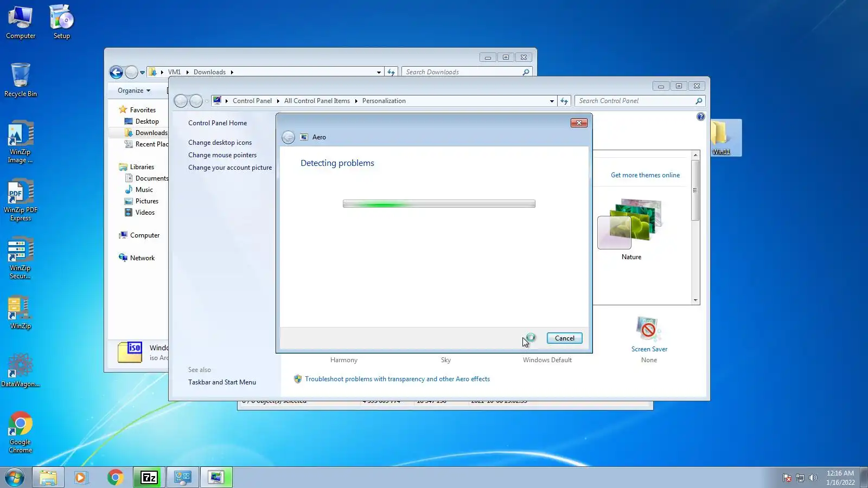Switch to the Aero troubleshooter taskbar button

(x=216, y=477)
